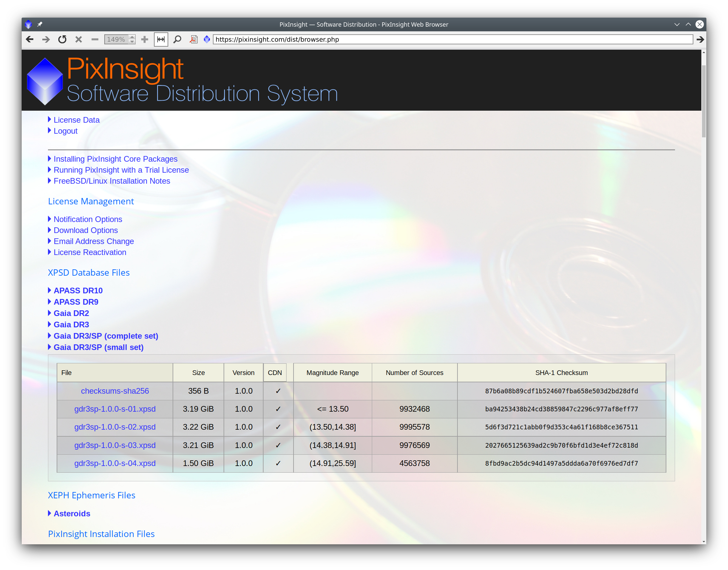Click the pin icon in the title bar
This screenshot has height=570, width=728.
click(x=40, y=24)
